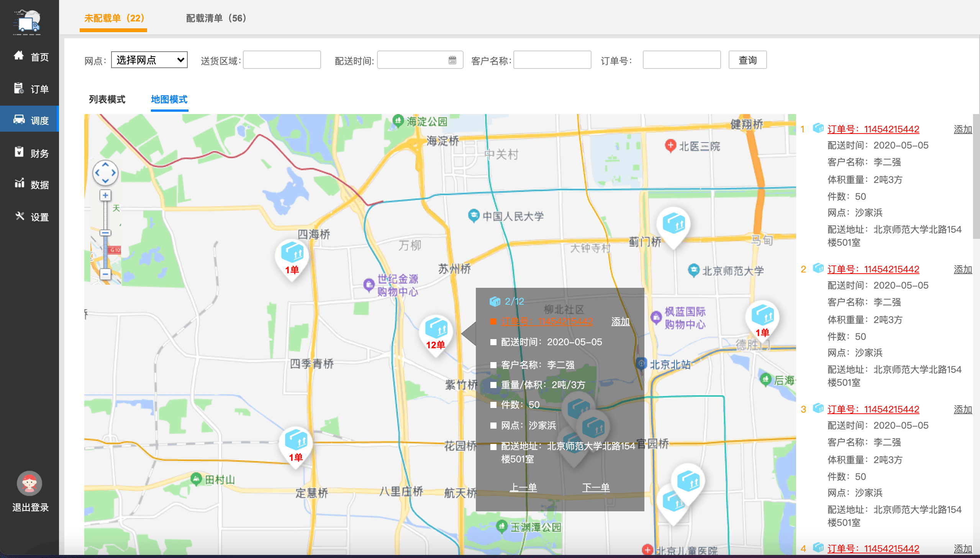Toggle the 件数 checkbox in the map popup
This screenshot has height=558, width=980.
pyautogui.click(x=493, y=405)
